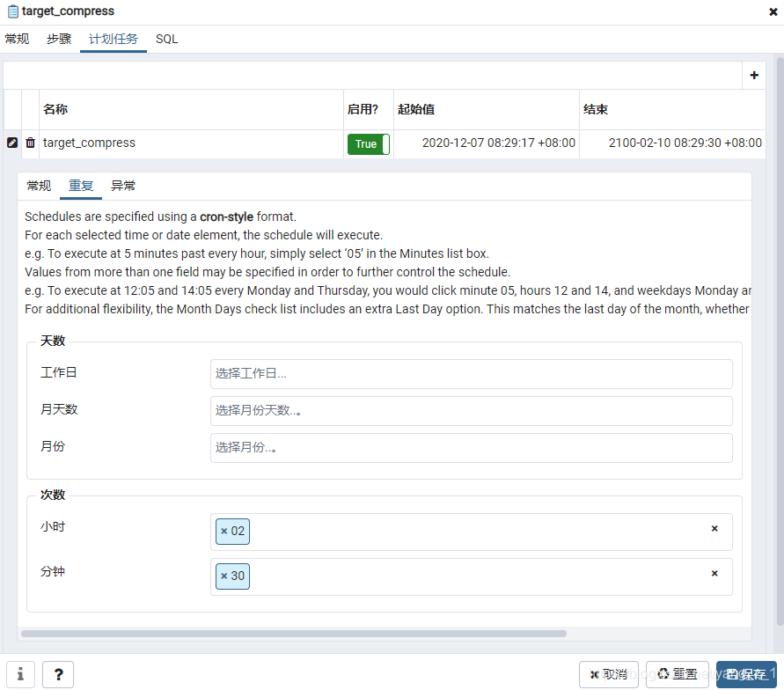The width and height of the screenshot is (784, 690).
Task: Click the vertical scrollbar on the right
Action: 780,340
